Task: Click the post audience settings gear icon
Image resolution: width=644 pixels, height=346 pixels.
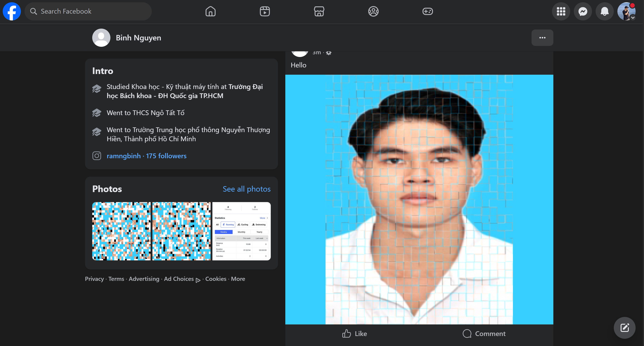Action: 328,53
